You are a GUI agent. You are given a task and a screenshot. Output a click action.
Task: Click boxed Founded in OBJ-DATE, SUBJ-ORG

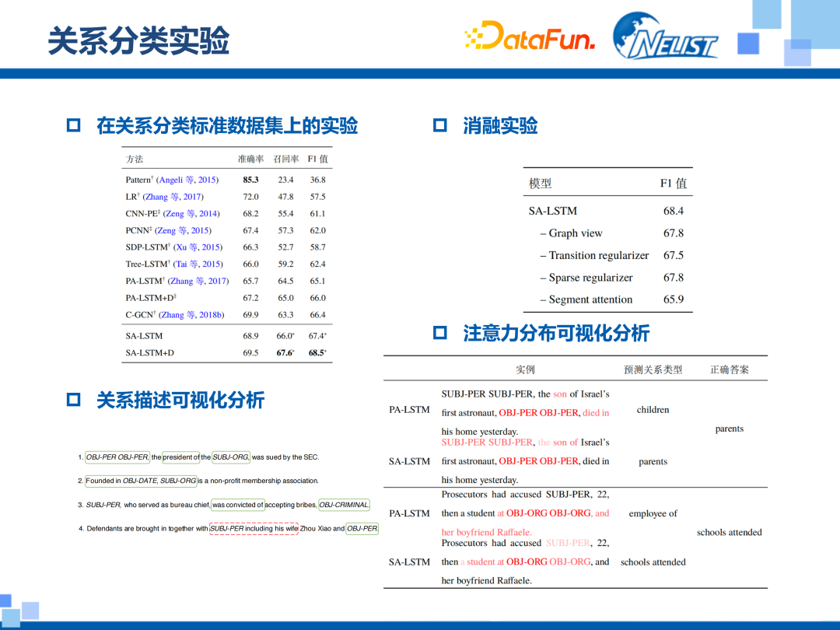click(141, 481)
